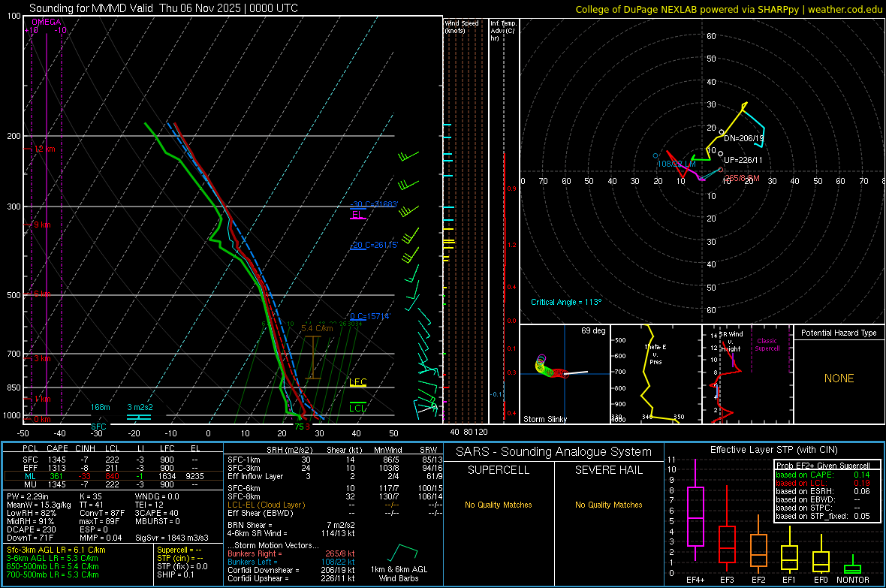The height and width of the screenshot is (588, 886).
Task: Click the SHIP = 0.1 value
Action: (176, 574)
